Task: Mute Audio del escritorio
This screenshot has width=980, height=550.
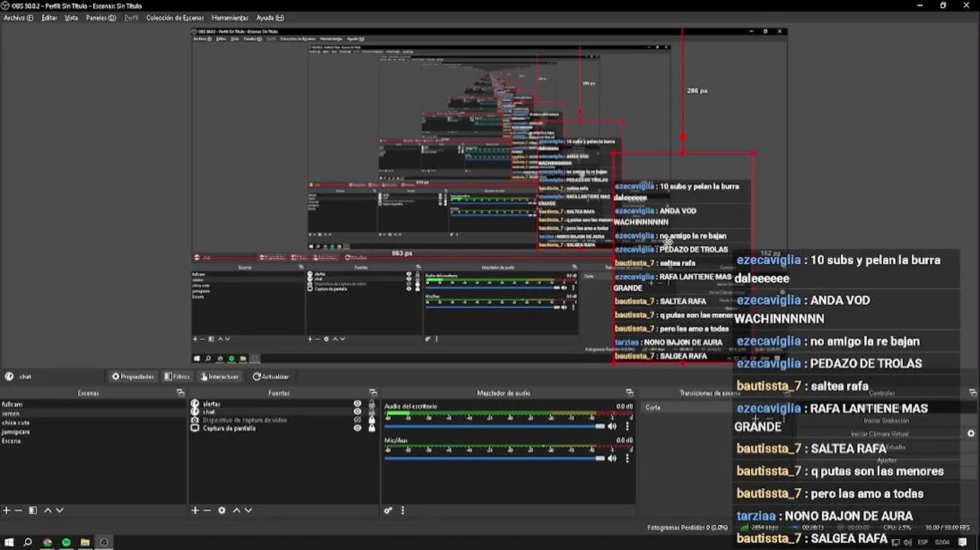Action: (612, 425)
